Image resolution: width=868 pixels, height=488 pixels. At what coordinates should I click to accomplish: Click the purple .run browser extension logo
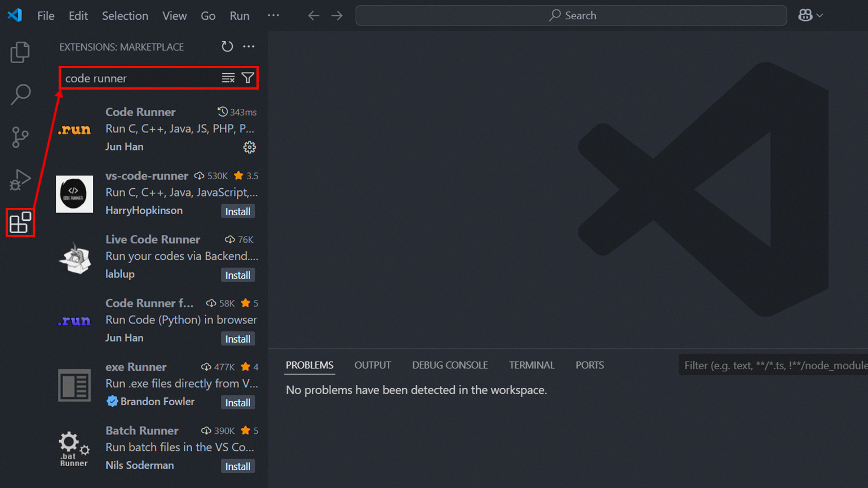coord(74,321)
